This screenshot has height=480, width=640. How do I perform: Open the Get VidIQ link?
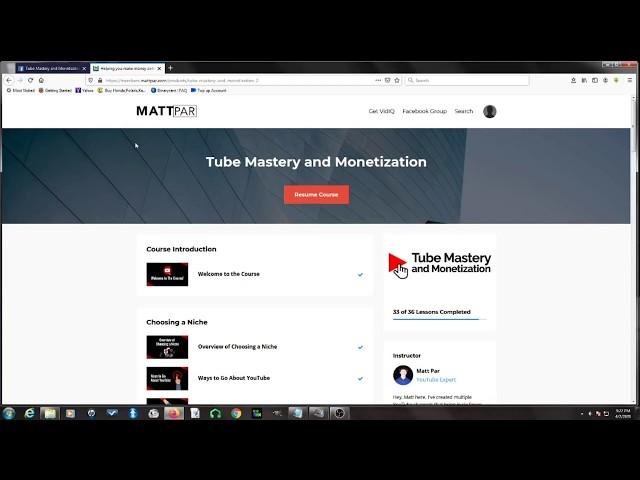click(x=382, y=111)
